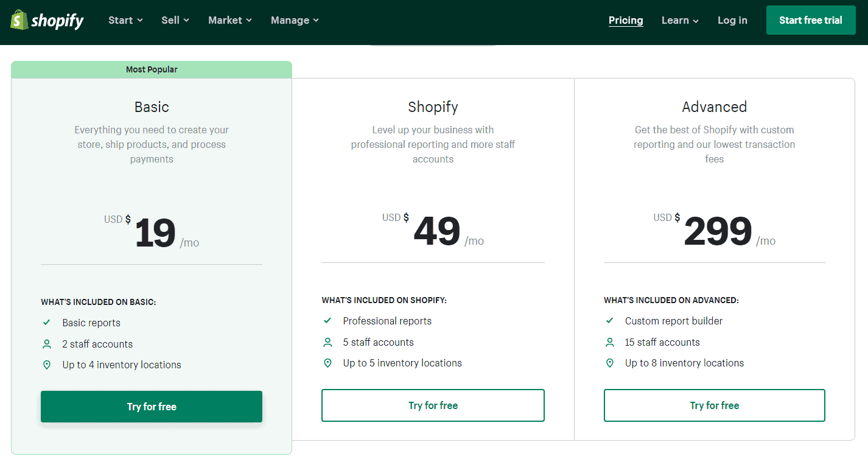Click the 15 staff accounts text

click(662, 342)
